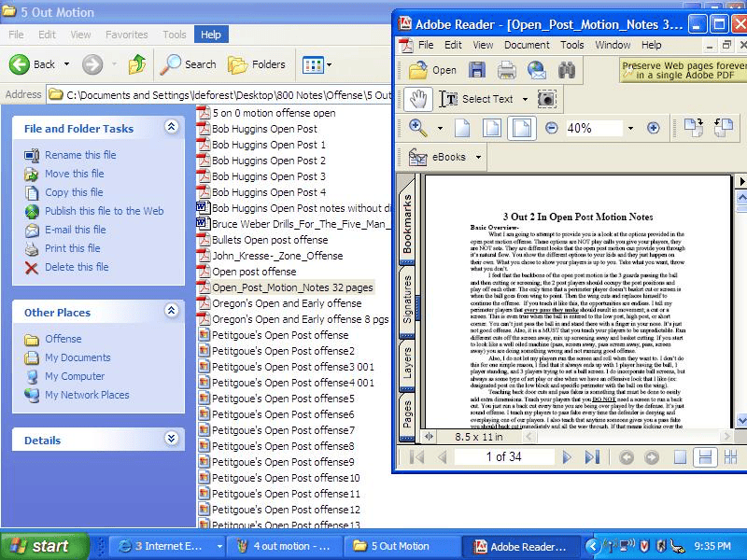Collapse the Other Places panel
Screen dimensions: 747x560
point(172,311)
